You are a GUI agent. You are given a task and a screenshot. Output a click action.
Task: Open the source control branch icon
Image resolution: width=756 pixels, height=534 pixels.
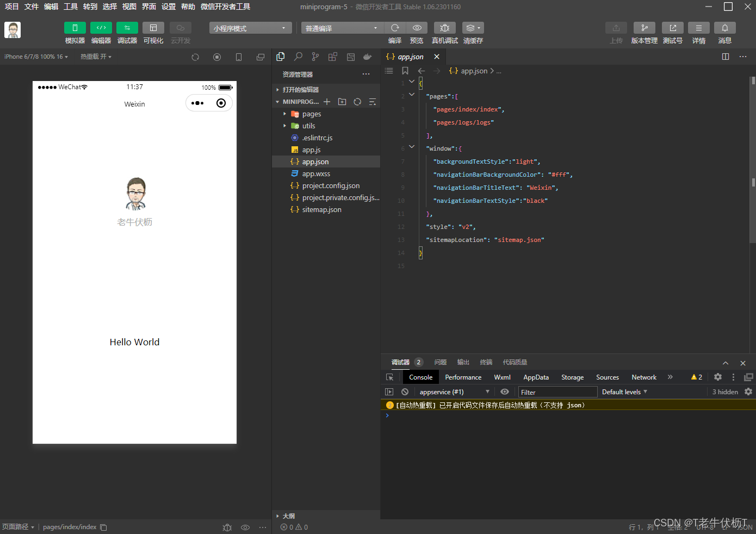point(315,57)
